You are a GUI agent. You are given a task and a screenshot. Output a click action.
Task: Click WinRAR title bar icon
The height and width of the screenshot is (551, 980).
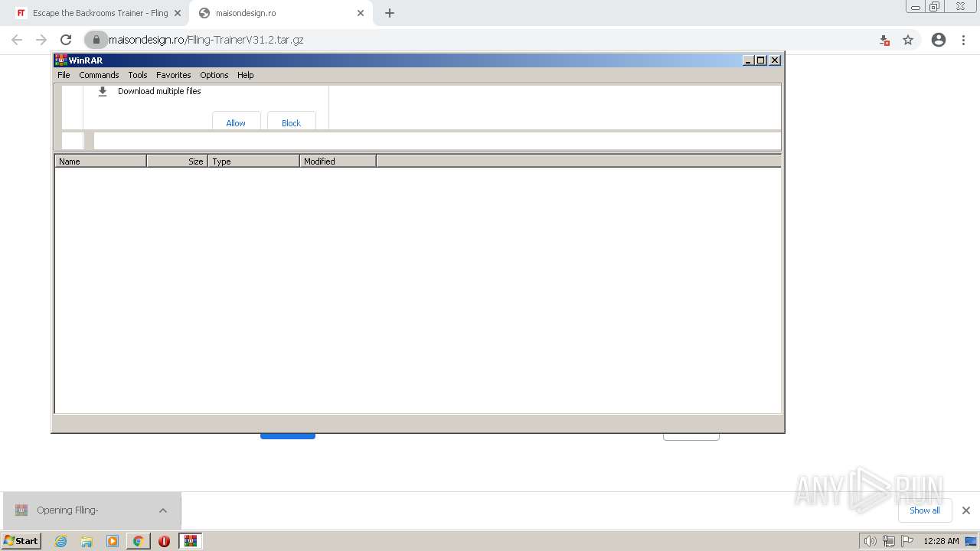tap(60, 60)
